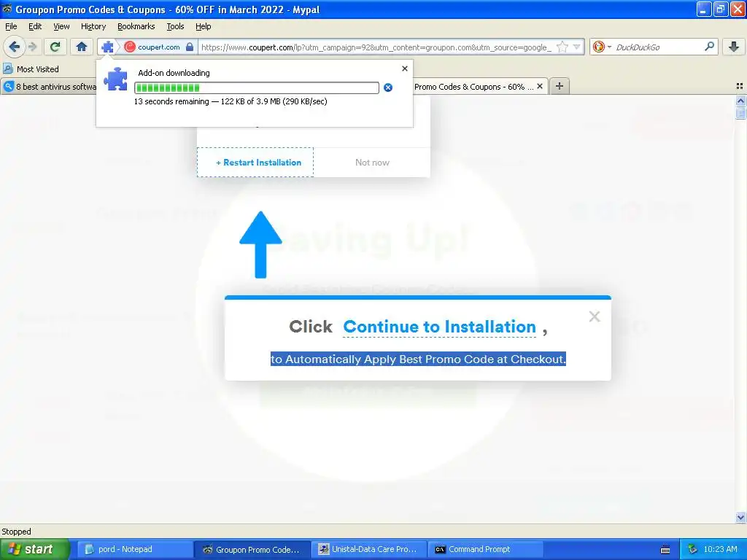Open the downloads arrow button
Viewport: 747px width, 560px height.
point(734,47)
